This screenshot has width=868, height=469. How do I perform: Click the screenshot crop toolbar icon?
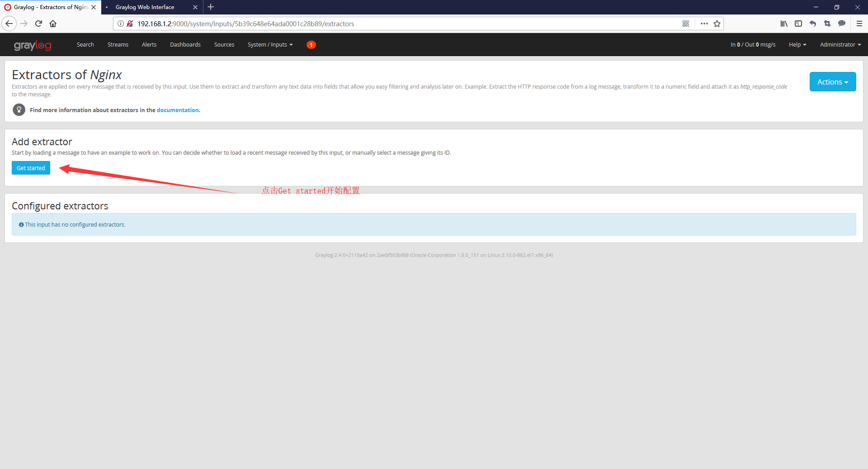pyautogui.click(x=827, y=24)
